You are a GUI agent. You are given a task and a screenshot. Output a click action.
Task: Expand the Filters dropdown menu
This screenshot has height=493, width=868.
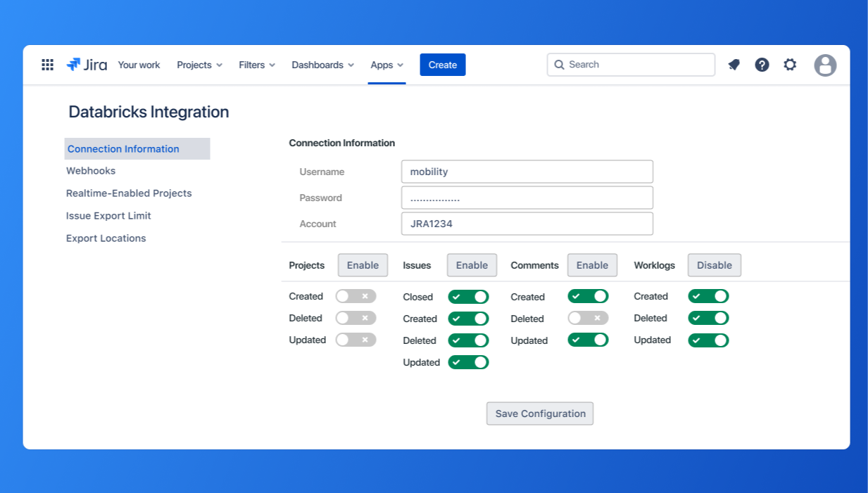point(257,65)
